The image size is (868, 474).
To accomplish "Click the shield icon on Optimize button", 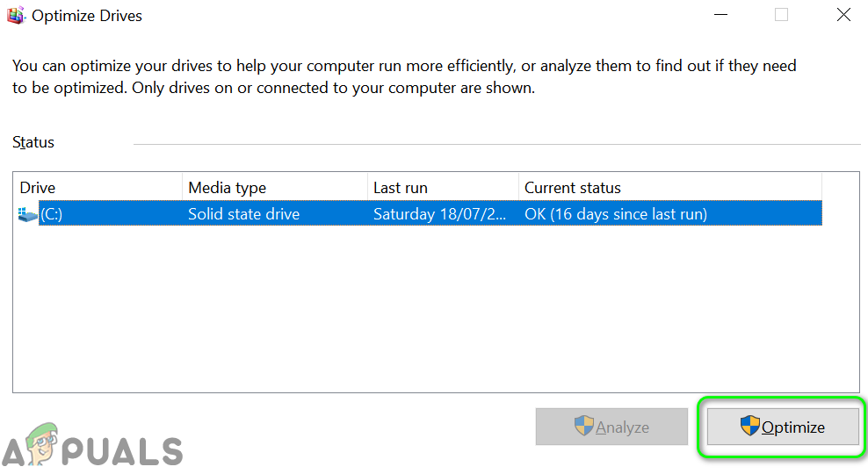I will coord(749,427).
